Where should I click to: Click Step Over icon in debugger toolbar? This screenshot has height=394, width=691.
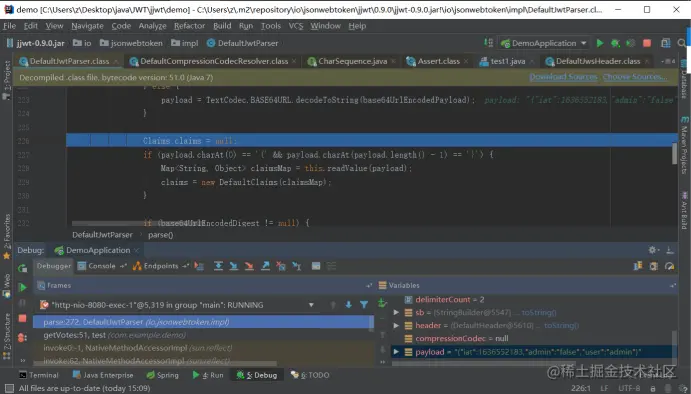pyautogui.click(x=218, y=266)
